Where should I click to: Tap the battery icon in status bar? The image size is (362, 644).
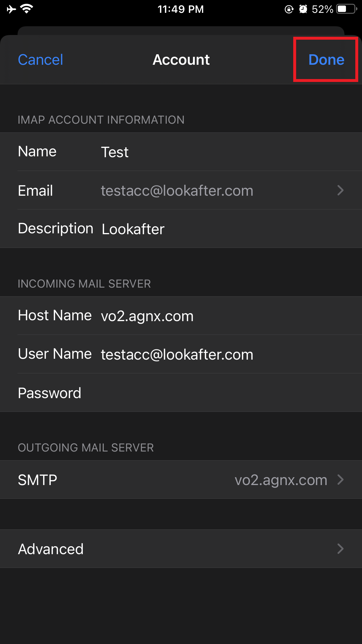click(347, 9)
